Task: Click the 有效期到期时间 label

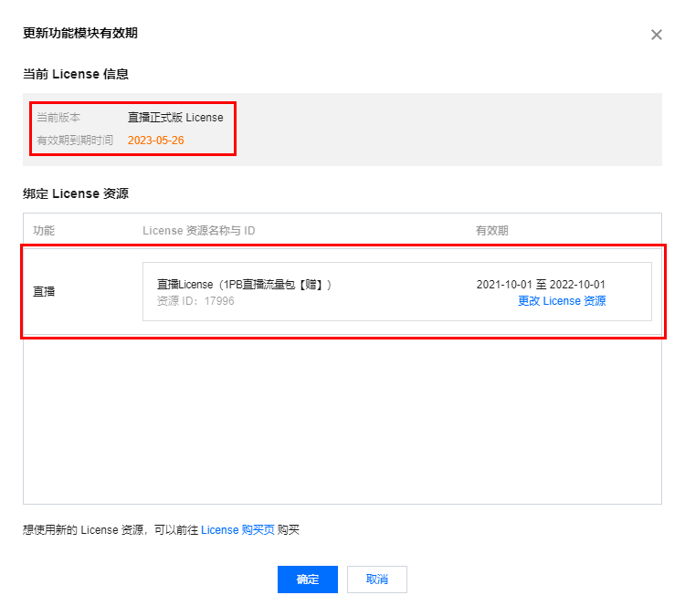Action: pyautogui.click(x=75, y=141)
